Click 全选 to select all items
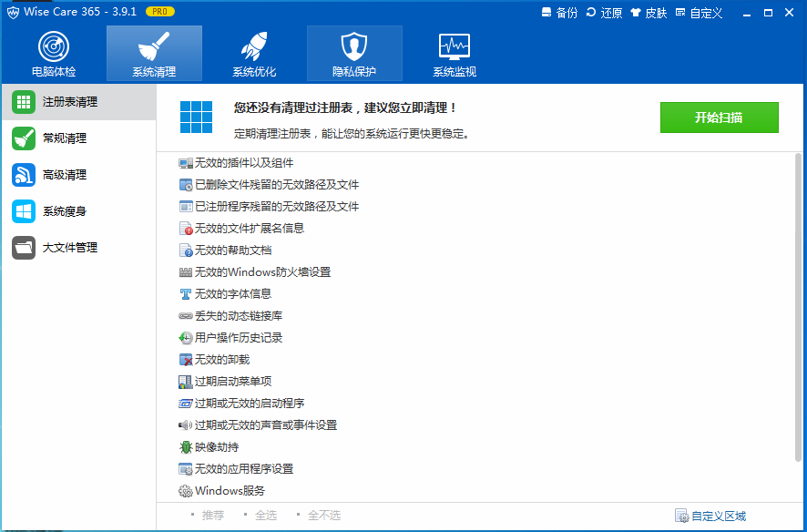 (x=265, y=516)
